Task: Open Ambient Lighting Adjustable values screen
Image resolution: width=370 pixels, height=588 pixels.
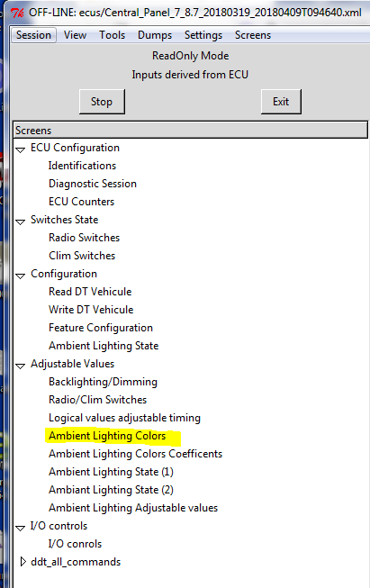Action: 133,508
